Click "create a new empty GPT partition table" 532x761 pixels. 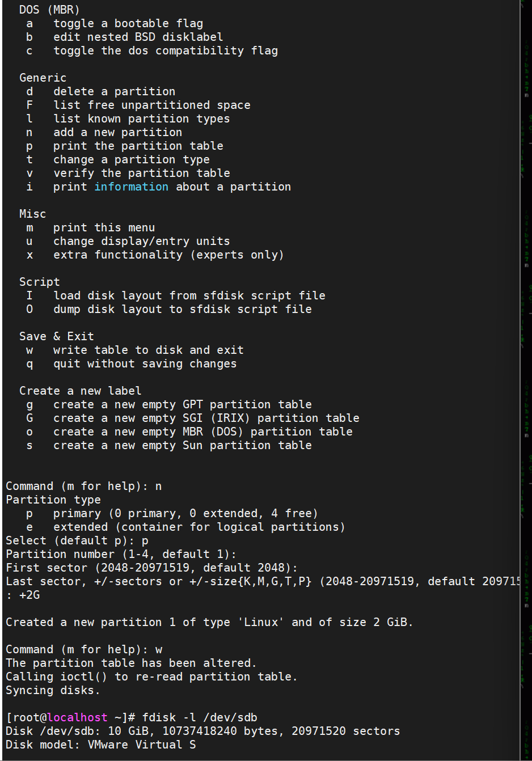coord(182,404)
